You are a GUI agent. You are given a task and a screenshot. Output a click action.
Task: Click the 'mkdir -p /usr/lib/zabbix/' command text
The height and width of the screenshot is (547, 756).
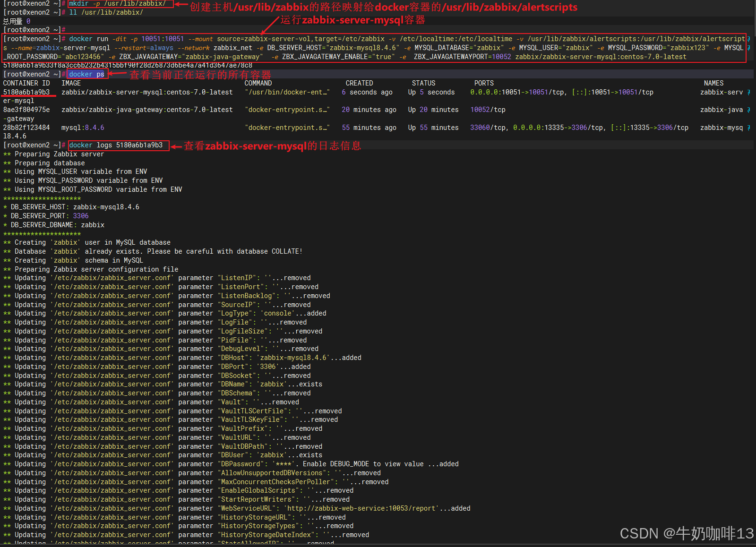117,4
